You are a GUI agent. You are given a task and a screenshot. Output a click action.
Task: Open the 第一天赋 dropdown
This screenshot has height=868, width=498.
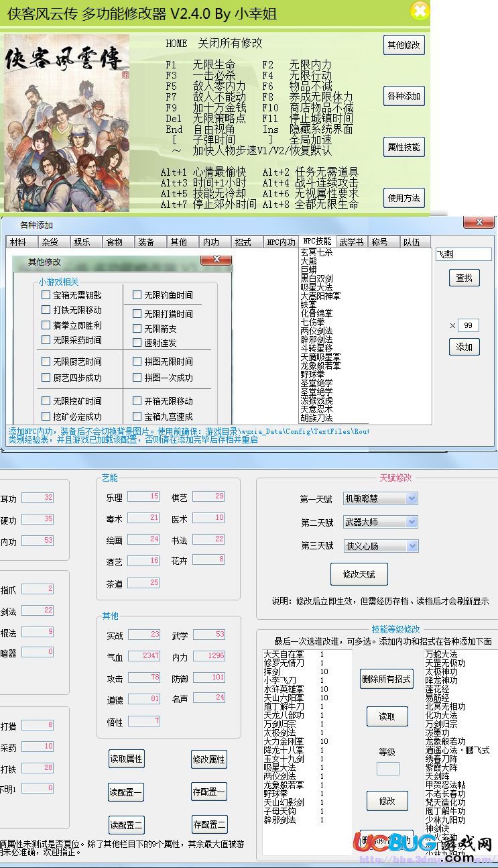380,498
